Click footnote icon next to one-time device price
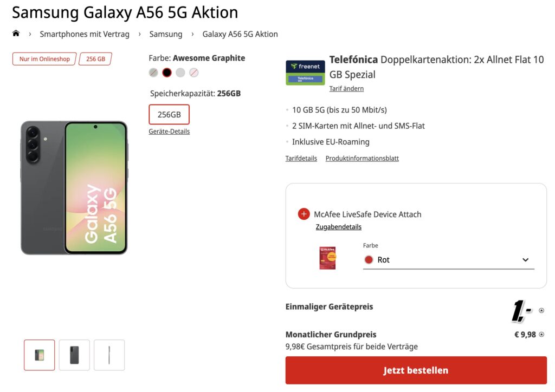Screen dimensions: 555x392 (x=541, y=311)
